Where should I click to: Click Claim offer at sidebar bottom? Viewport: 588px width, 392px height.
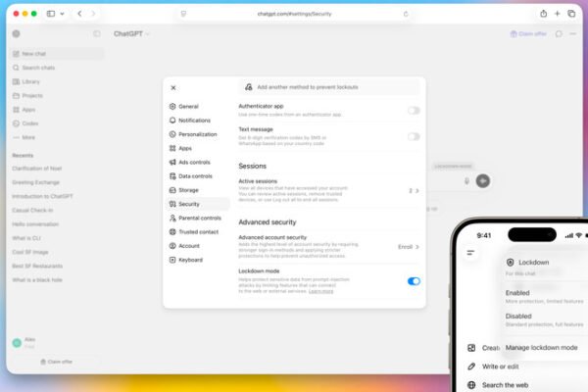pos(56,362)
